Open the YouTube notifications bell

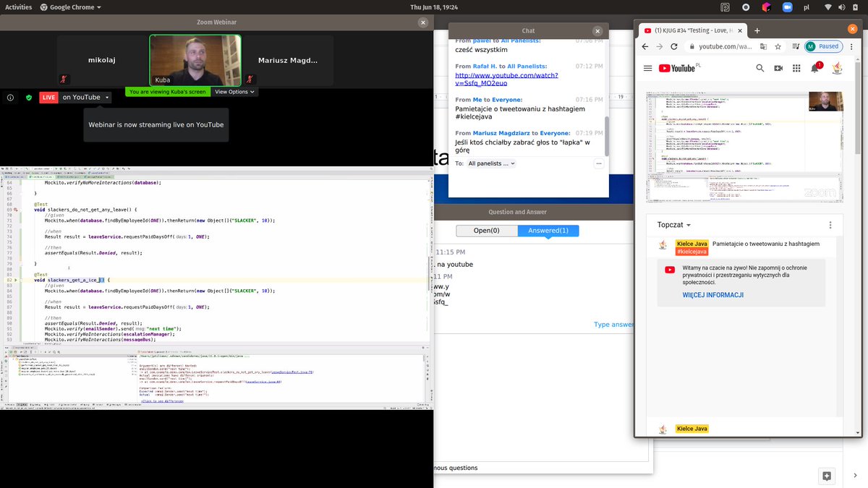coord(813,67)
